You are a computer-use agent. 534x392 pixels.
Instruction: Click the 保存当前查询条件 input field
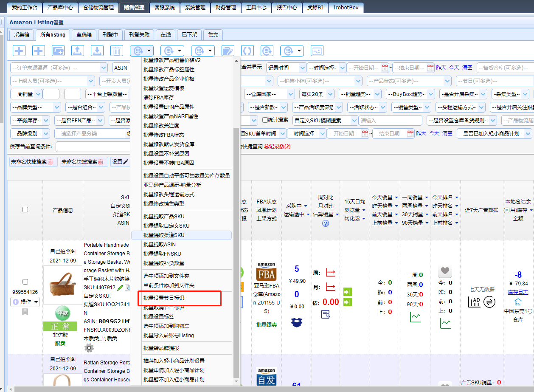tap(93, 147)
